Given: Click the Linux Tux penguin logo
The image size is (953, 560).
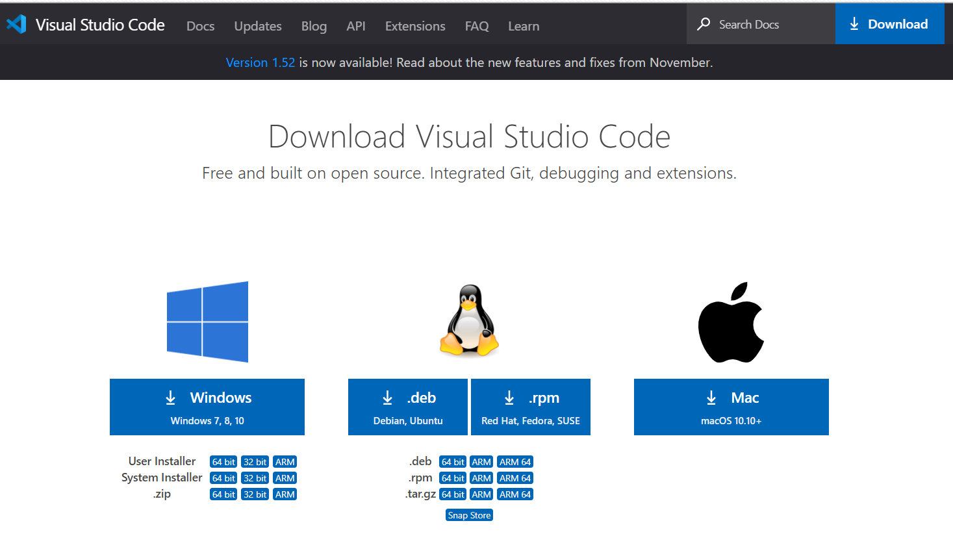Looking at the screenshot, I should [470, 320].
